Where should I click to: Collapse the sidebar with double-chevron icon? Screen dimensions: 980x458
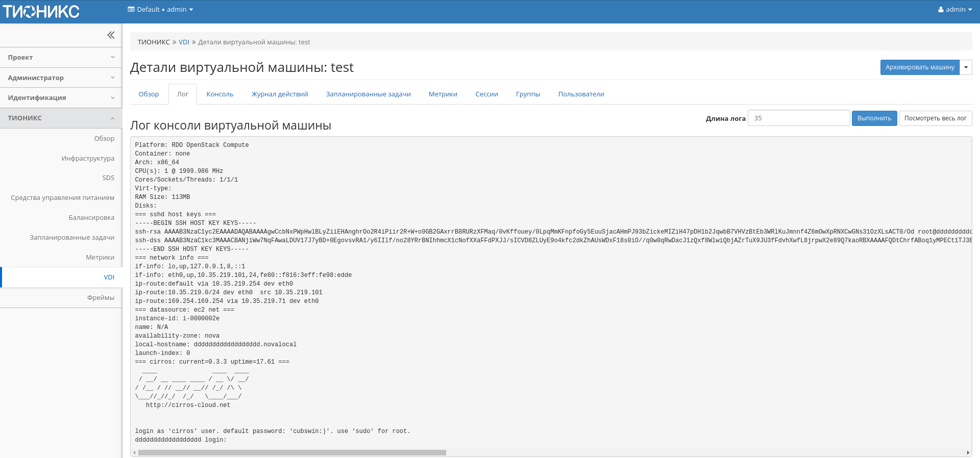click(x=111, y=35)
